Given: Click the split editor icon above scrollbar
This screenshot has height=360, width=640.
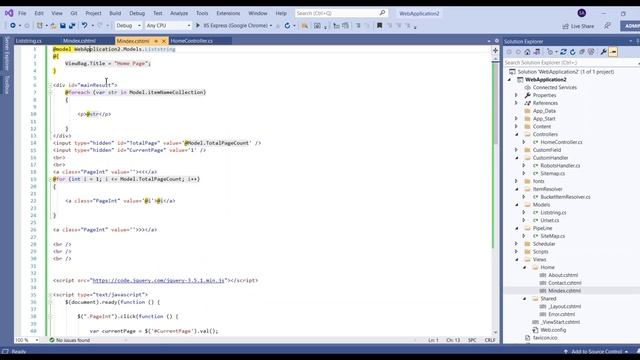Looking at the screenshot, I should [496, 51].
